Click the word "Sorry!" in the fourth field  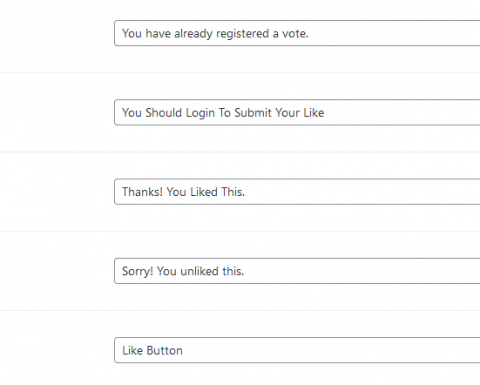[x=138, y=271]
